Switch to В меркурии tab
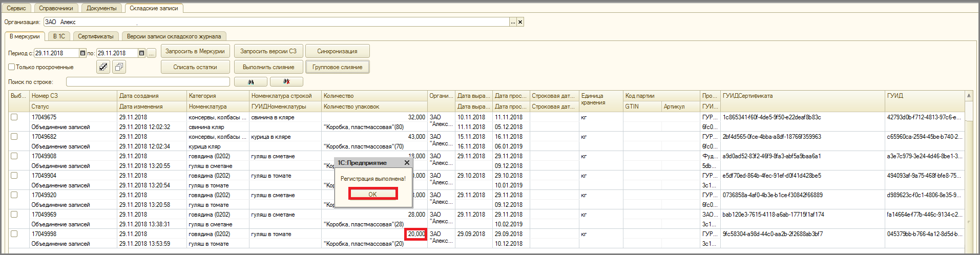 tap(25, 36)
